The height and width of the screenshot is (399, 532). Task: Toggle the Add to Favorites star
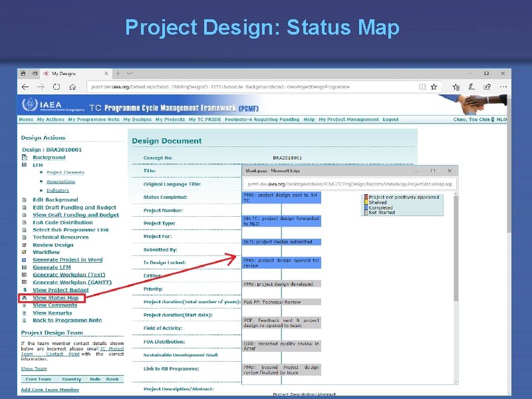point(434,87)
